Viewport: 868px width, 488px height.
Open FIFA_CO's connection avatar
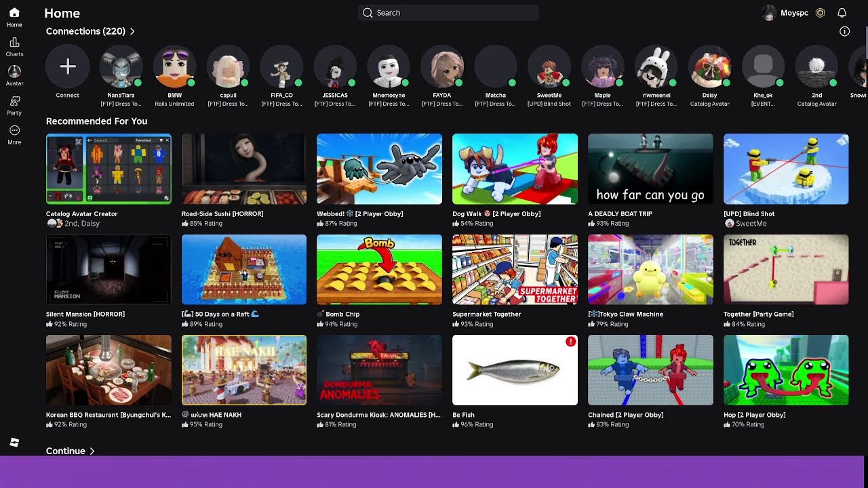click(281, 66)
